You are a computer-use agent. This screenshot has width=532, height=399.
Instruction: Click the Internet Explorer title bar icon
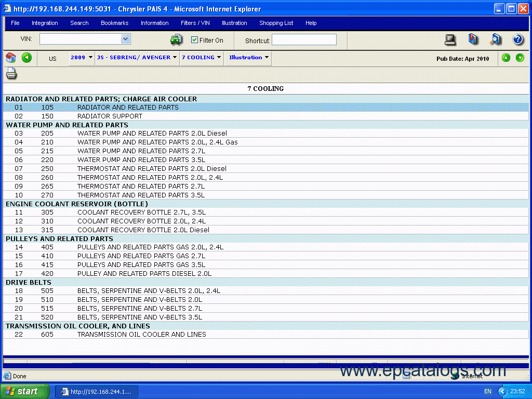pyautogui.click(x=7, y=8)
